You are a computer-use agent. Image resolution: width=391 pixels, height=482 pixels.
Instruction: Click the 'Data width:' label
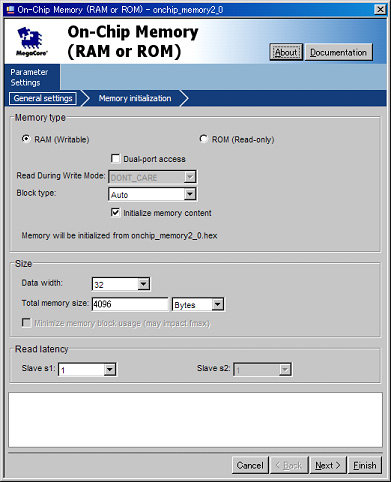pyautogui.click(x=42, y=283)
